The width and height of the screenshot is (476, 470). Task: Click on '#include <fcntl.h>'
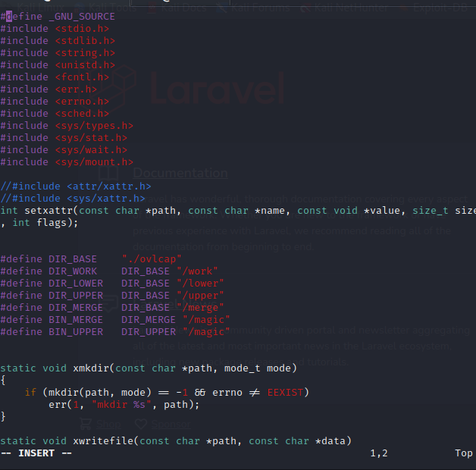pos(55,77)
